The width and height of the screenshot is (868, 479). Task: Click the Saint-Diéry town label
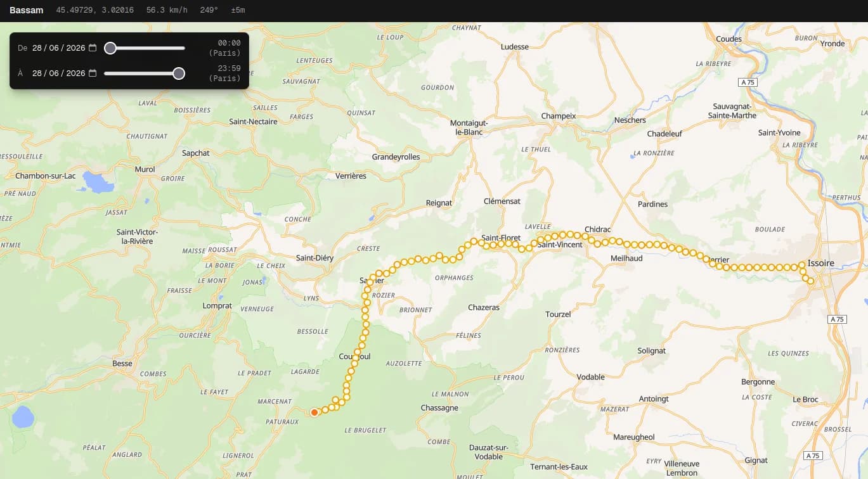coord(314,259)
